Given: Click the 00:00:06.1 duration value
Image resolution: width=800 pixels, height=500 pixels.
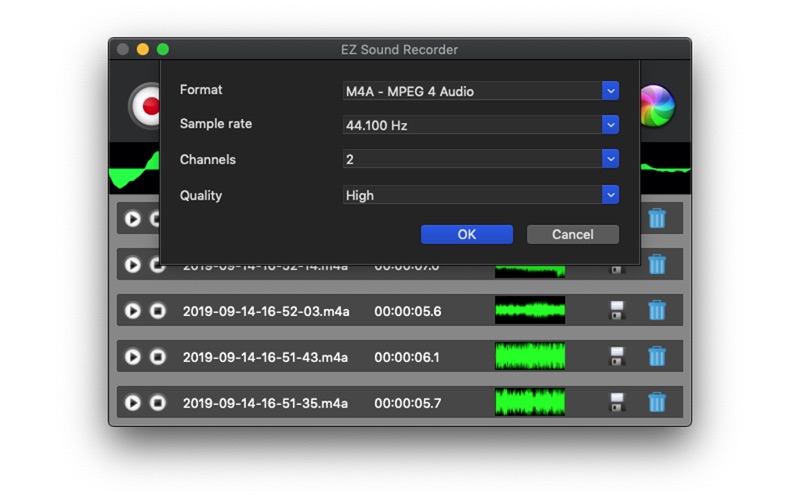Looking at the screenshot, I should [407, 357].
